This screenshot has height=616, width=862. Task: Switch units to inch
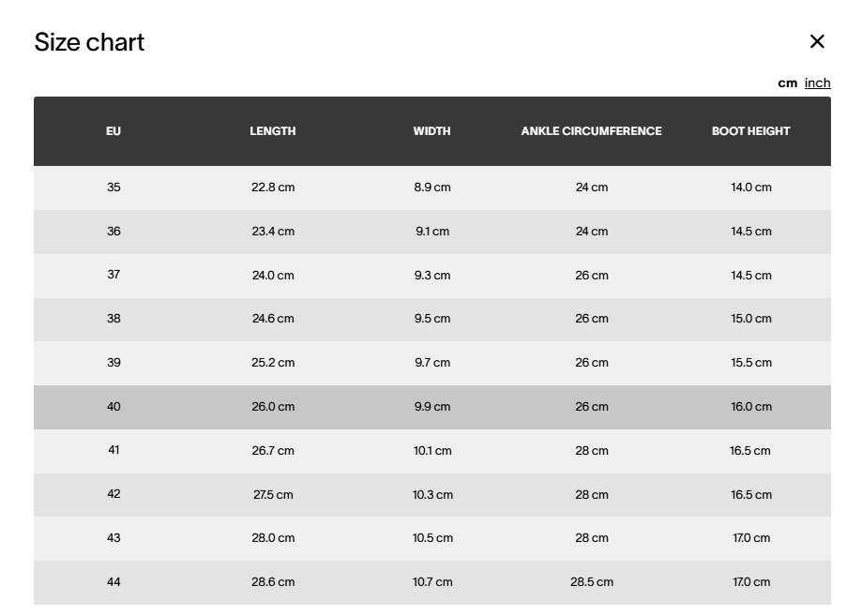[817, 83]
